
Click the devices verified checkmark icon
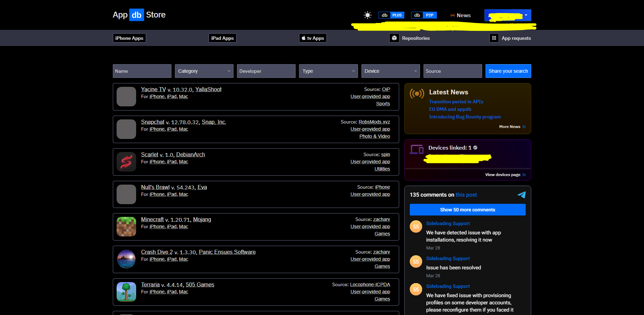[x=475, y=148]
